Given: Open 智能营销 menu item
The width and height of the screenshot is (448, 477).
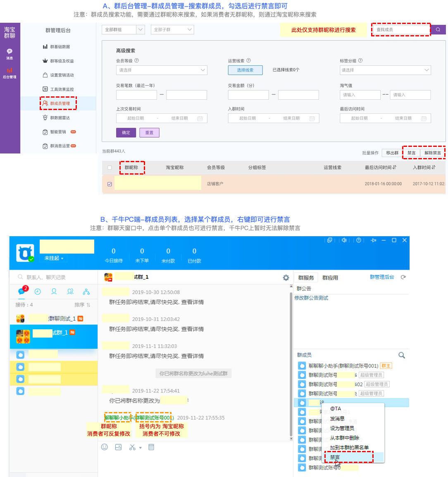Looking at the screenshot, I should click(59, 132).
